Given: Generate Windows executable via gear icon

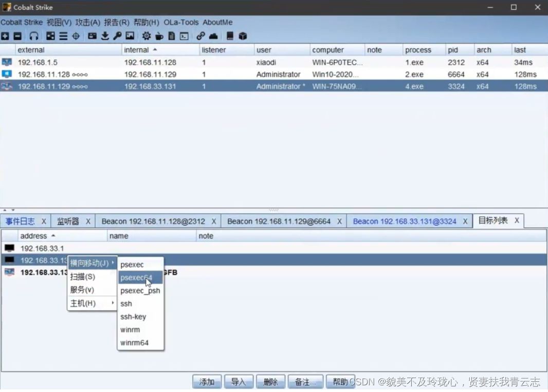Looking at the screenshot, I should [x=147, y=36].
